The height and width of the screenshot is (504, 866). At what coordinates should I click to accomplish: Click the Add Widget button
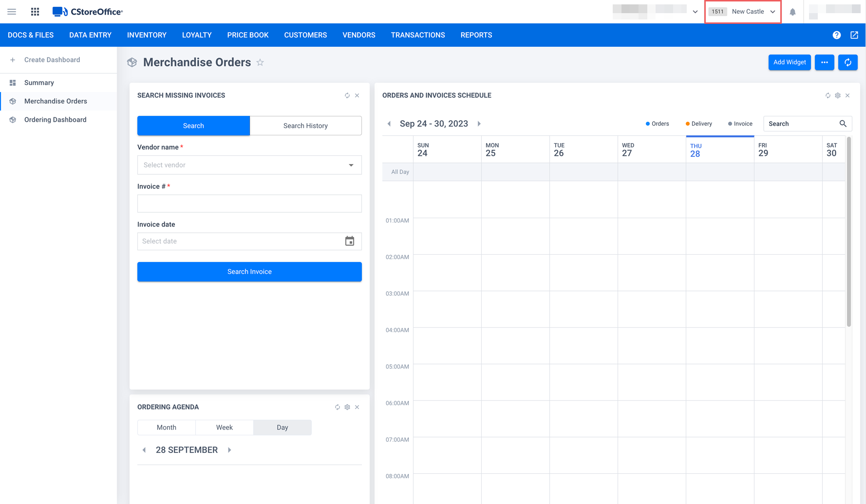pyautogui.click(x=789, y=62)
